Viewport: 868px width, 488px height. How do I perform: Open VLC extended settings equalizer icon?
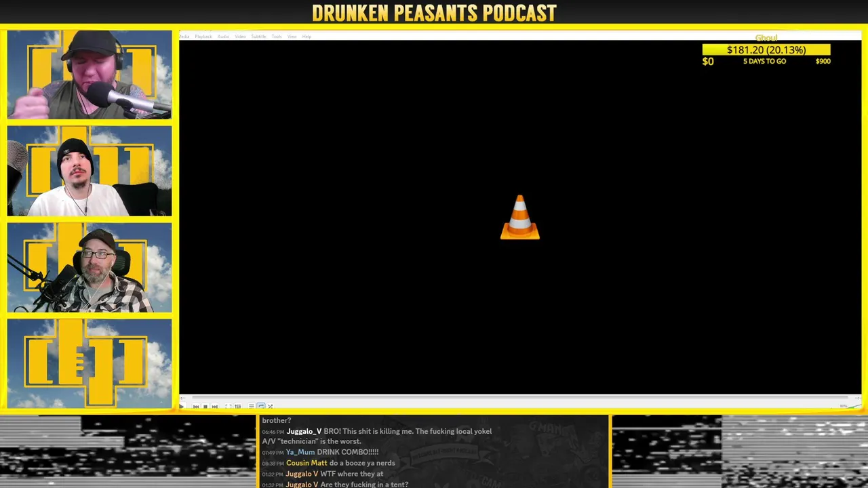coord(237,407)
